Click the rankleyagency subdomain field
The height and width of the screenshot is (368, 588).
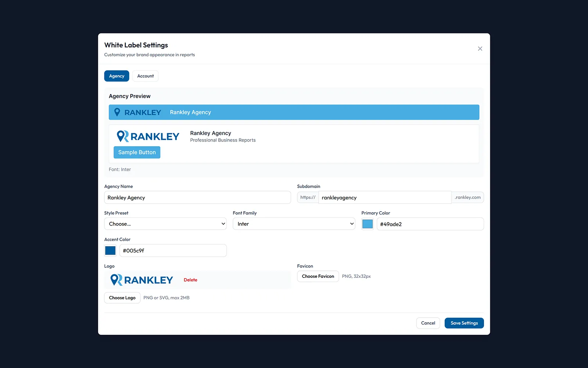[x=384, y=197]
